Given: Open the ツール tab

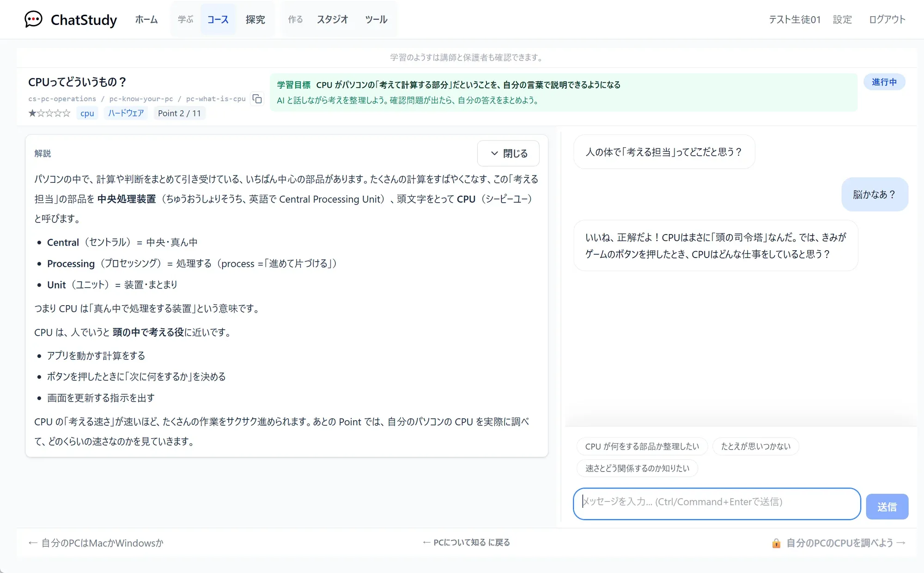Looking at the screenshot, I should point(376,19).
